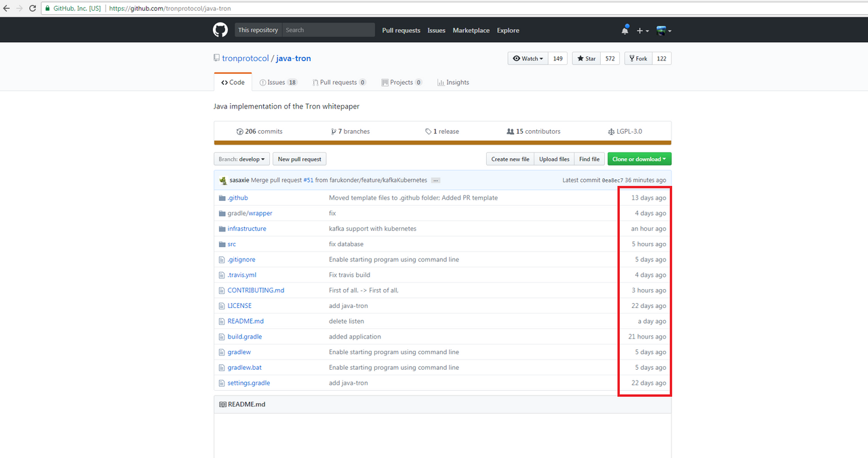The height and width of the screenshot is (458, 868).
Task: Click the commit message ellipsis expander
Action: [x=435, y=180]
